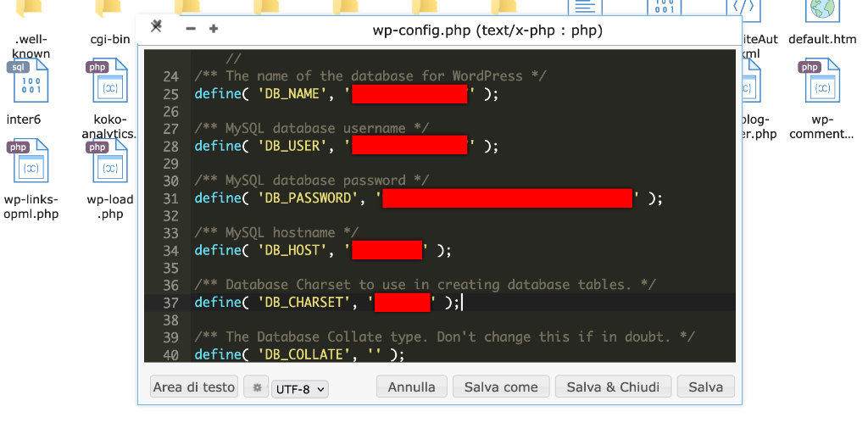
Task: Open the UTF-8 encoding dropdown
Action: [x=300, y=389]
